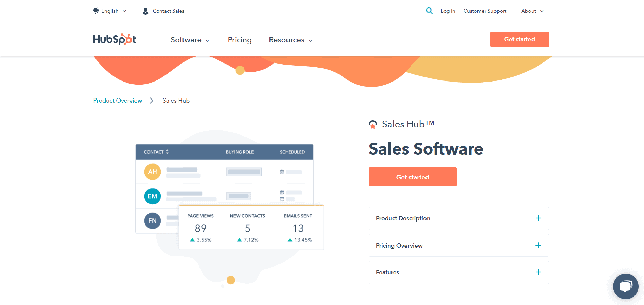
Task: Click the globe language icon
Action: click(96, 11)
